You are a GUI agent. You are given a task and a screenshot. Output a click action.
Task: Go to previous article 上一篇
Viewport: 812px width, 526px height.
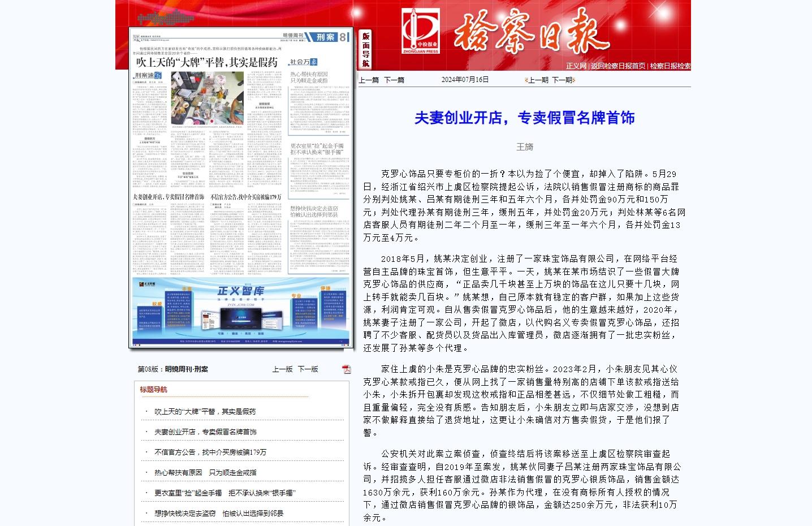coord(369,80)
